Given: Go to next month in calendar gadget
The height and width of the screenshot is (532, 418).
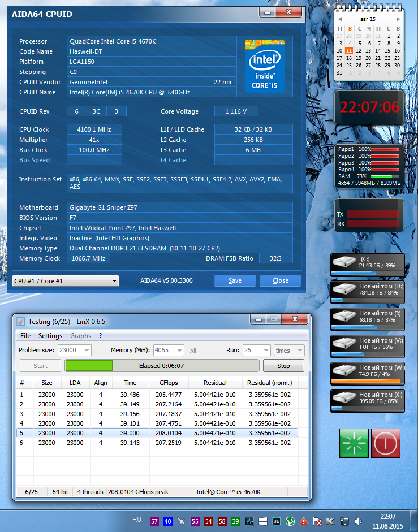Looking at the screenshot, I should point(398,19).
